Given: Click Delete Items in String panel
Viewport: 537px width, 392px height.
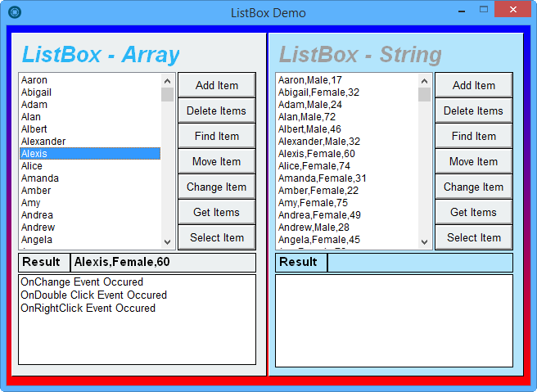Looking at the screenshot, I should [x=474, y=110].
